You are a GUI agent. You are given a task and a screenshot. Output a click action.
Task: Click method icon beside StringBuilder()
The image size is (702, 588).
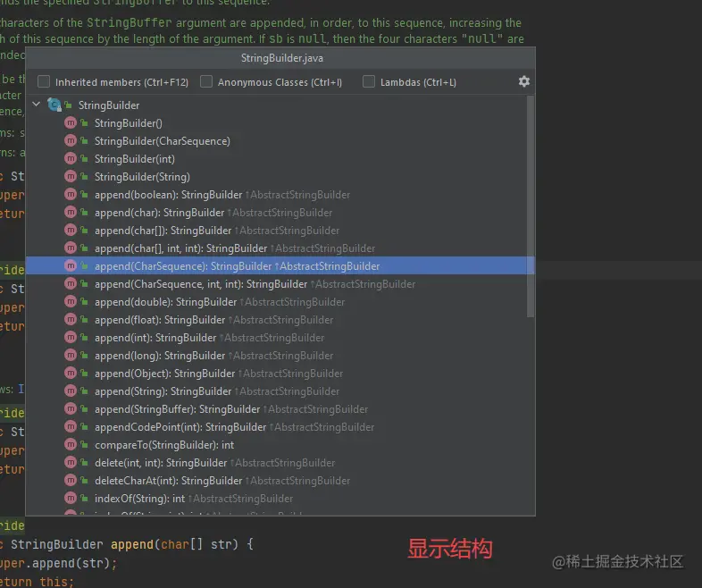(71, 122)
